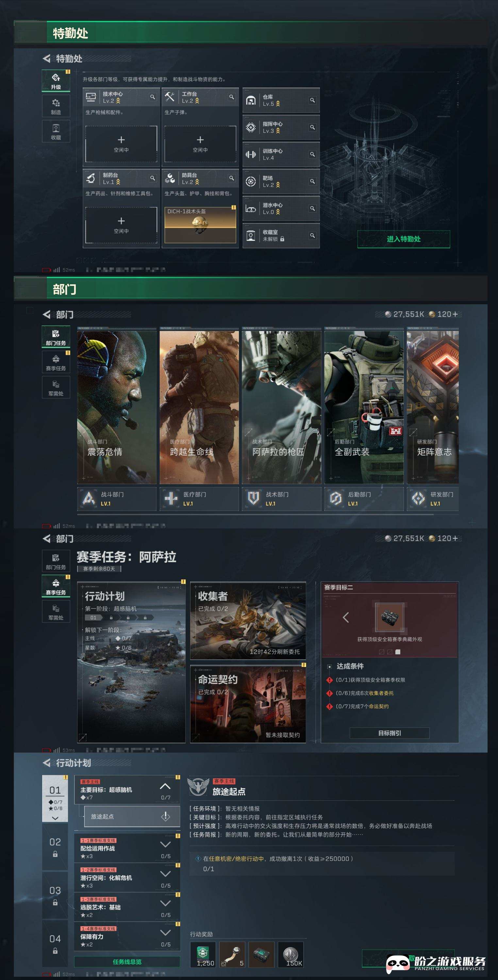Image resolution: width=498 pixels, height=980 pixels.
Task: Expand the 配给运用作战 entry
Action: click(x=165, y=844)
